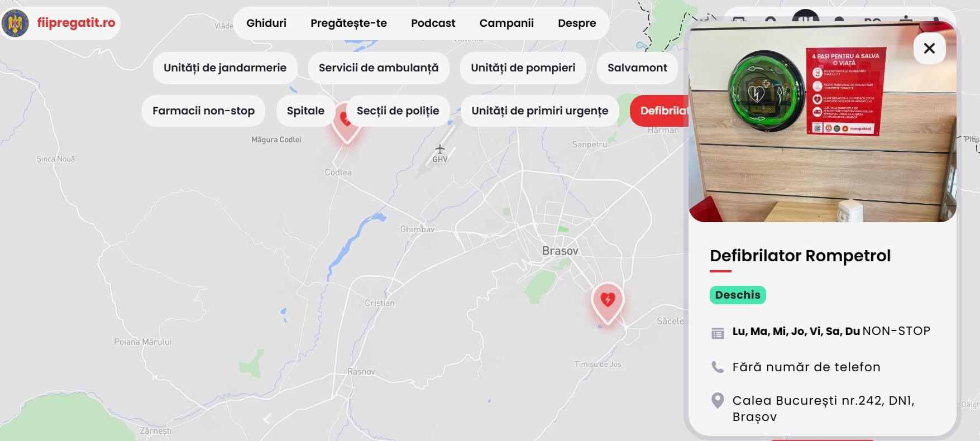Enable the Unități de pompieri filter
Viewport: 980px width, 441px height.
pos(523,68)
